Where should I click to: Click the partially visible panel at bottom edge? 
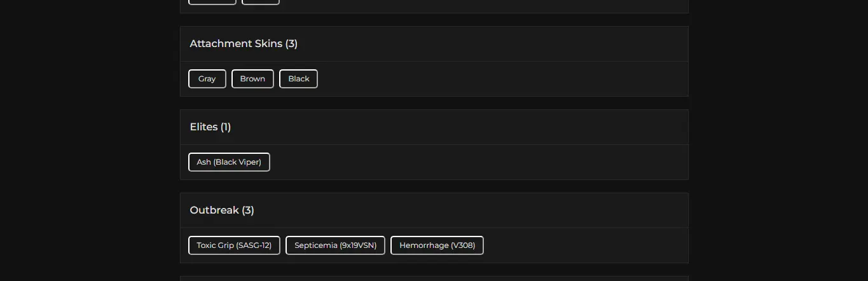click(x=434, y=278)
